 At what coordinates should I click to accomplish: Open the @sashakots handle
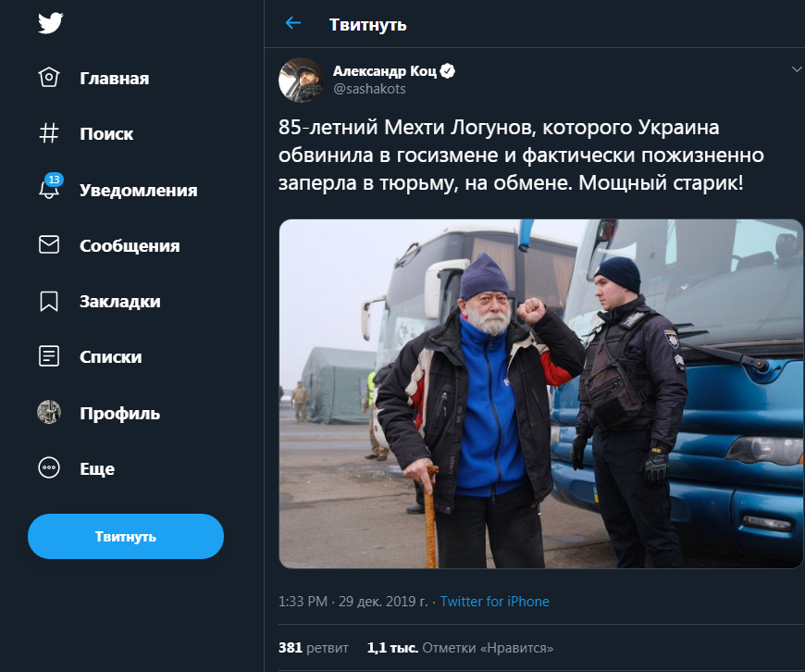click(369, 89)
